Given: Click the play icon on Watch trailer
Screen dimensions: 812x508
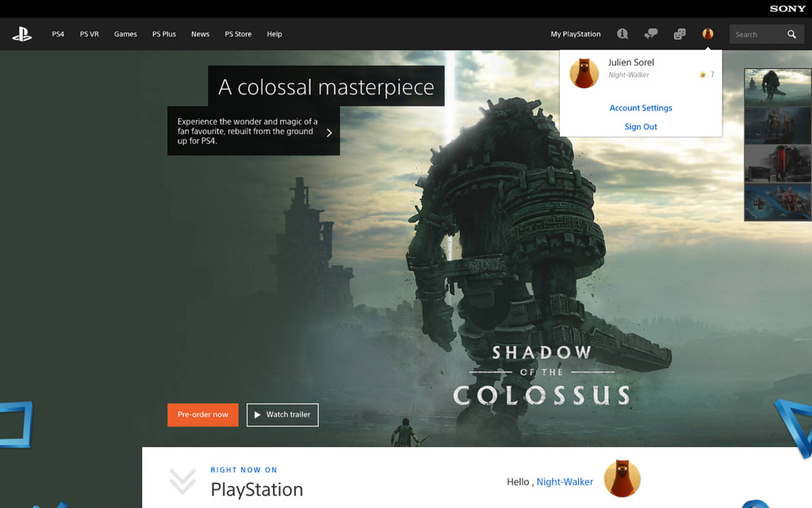Looking at the screenshot, I should pyautogui.click(x=258, y=414).
